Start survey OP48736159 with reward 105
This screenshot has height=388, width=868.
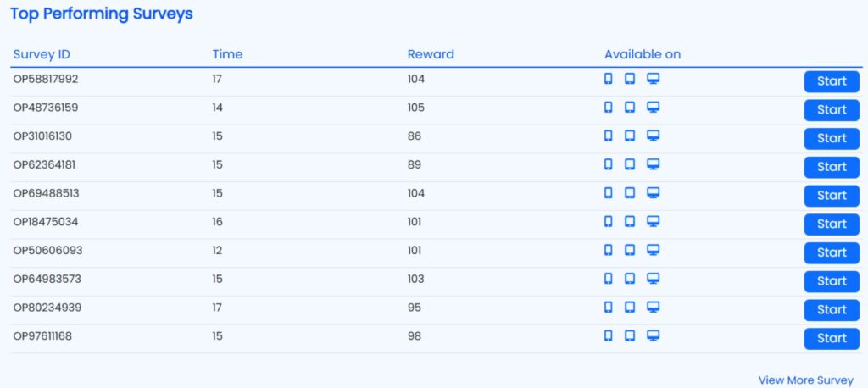[x=831, y=110]
